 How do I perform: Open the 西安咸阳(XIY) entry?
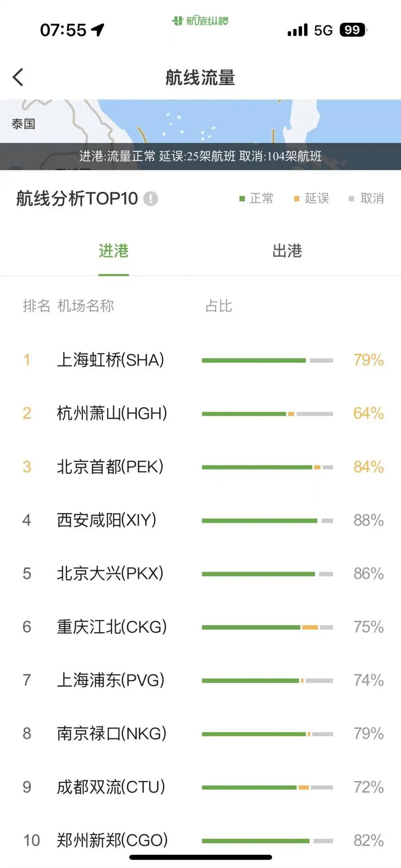pyautogui.click(x=107, y=520)
